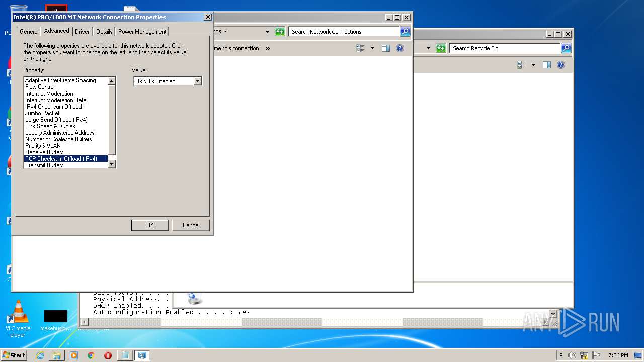Switch to the General tab
Image resolution: width=644 pixels, height=362 pixels.
pos(29,31)
